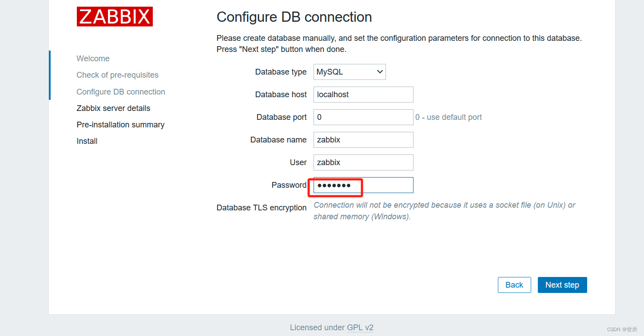This screenshot has height=336, width=644.
Task: Click the User input field
Action: 363,162
